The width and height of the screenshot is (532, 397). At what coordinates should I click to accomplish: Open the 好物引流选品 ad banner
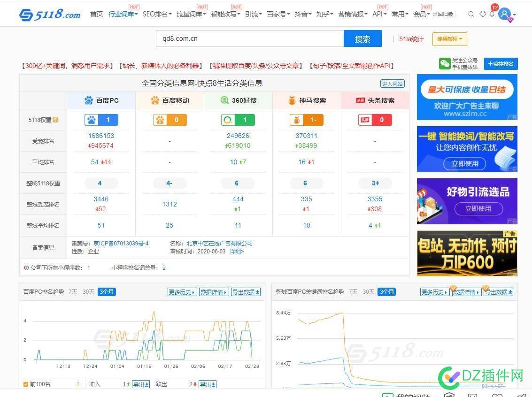[467, 201]
